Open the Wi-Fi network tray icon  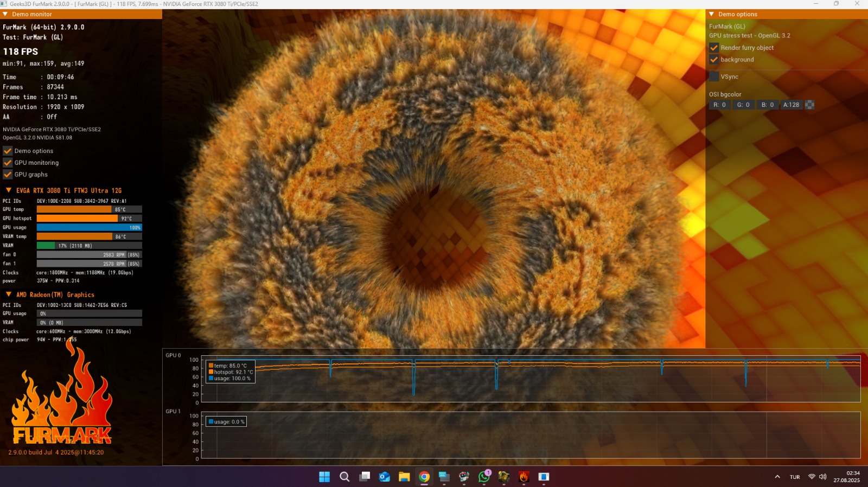click(812, 477)
